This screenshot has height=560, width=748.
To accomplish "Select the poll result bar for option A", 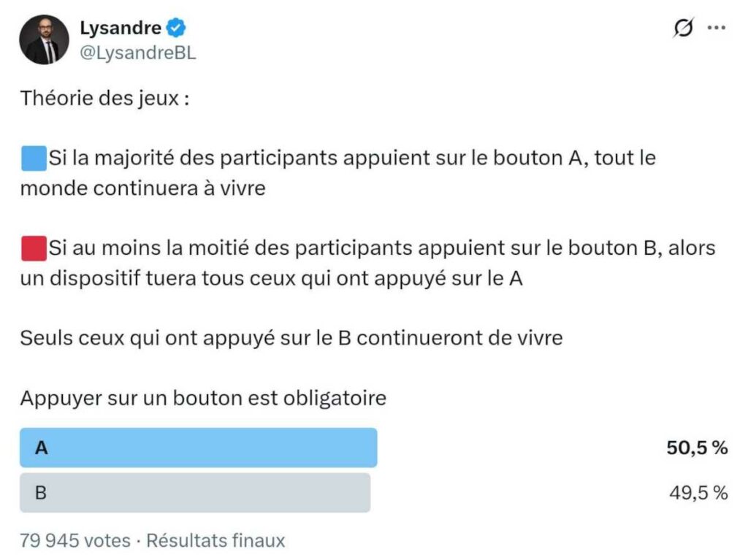I will pos(197,447).
